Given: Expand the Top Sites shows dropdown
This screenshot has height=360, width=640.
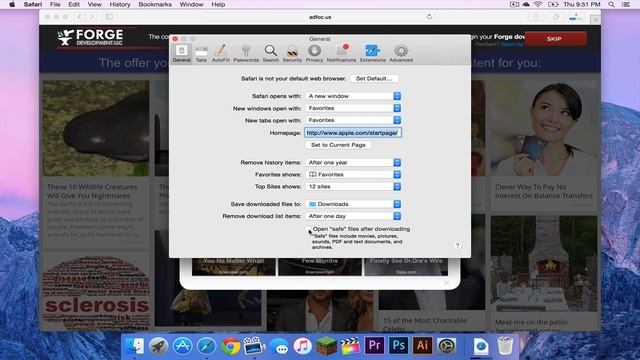Looking at the screenshot, I should click(353, 187).
